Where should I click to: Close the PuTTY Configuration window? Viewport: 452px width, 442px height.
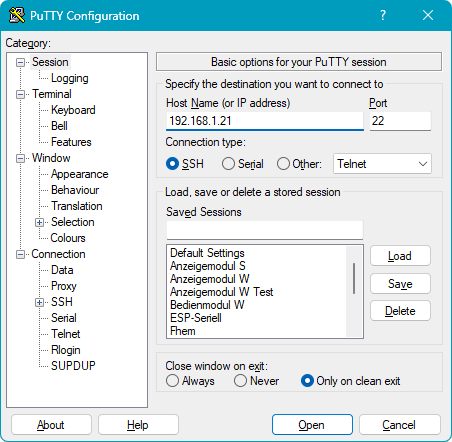(x=428, y=15)
